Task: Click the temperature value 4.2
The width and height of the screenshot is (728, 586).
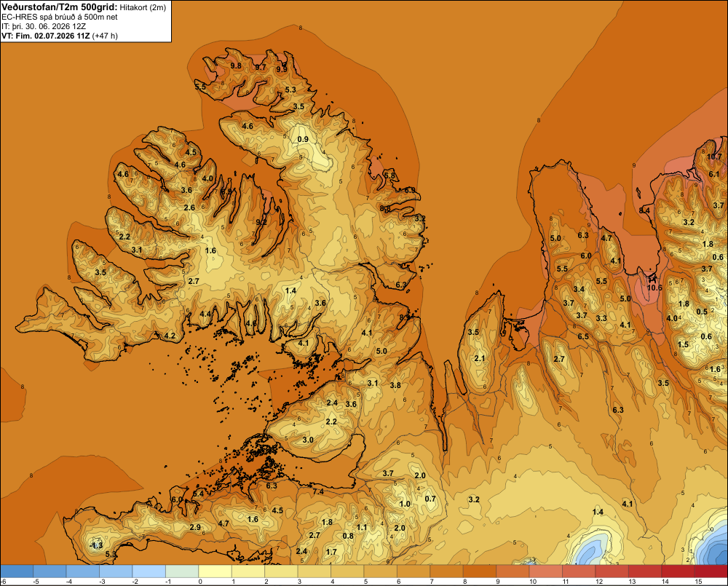Action: click(x=170, y=336)
